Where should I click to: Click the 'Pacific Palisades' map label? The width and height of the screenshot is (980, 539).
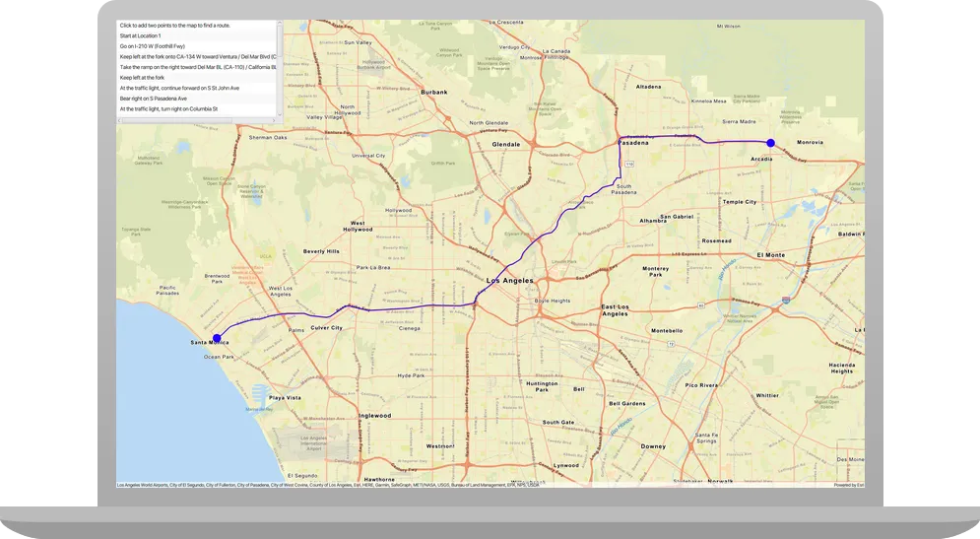(x=167, y=290)
